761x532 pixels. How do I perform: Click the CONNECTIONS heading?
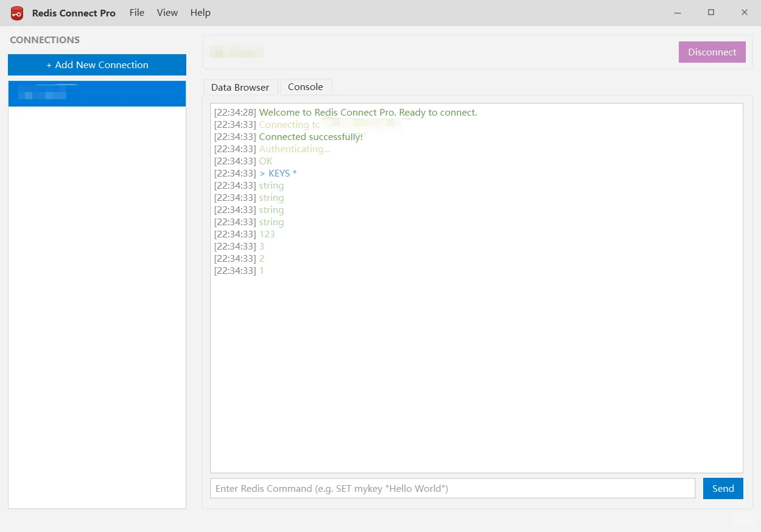point(45,40)
